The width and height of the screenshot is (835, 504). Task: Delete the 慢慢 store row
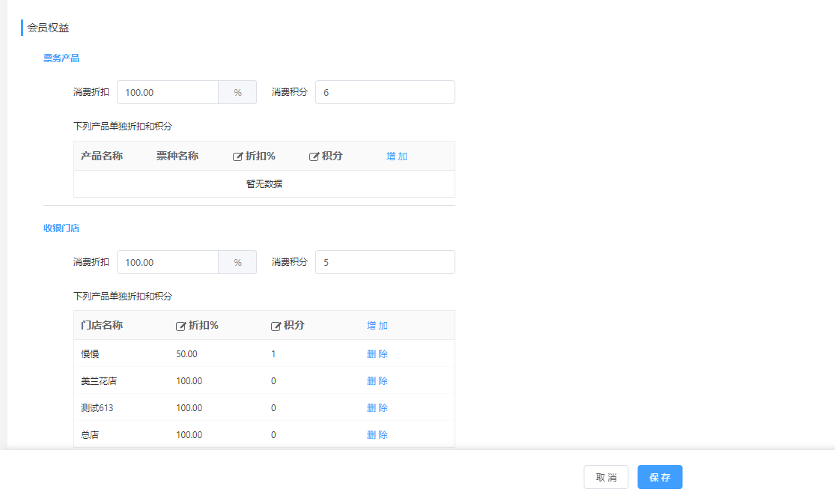click(377, 354)
